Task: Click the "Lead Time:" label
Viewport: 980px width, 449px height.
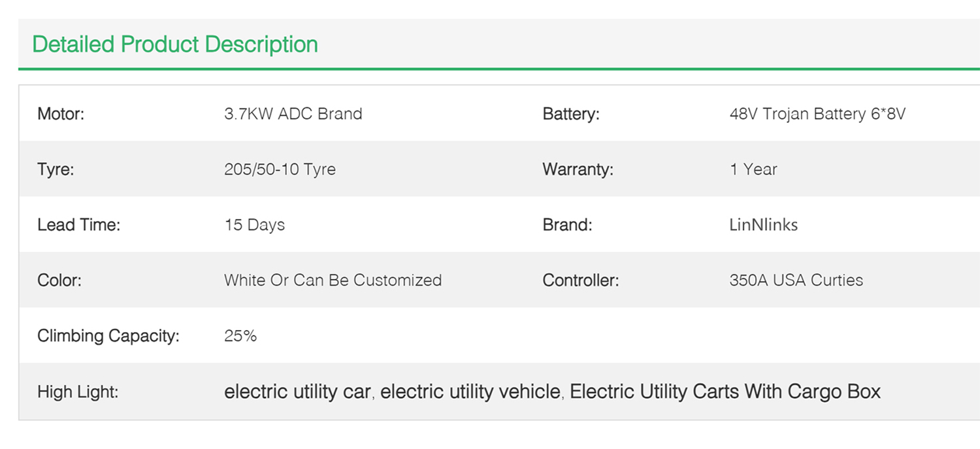Action: click(x=78, y=225)
